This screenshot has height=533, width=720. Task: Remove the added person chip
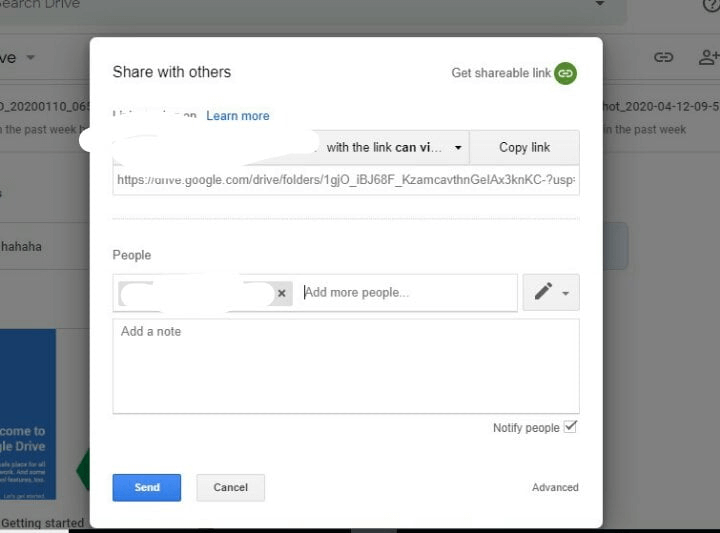pyautogui.click(x=281, y=293)
